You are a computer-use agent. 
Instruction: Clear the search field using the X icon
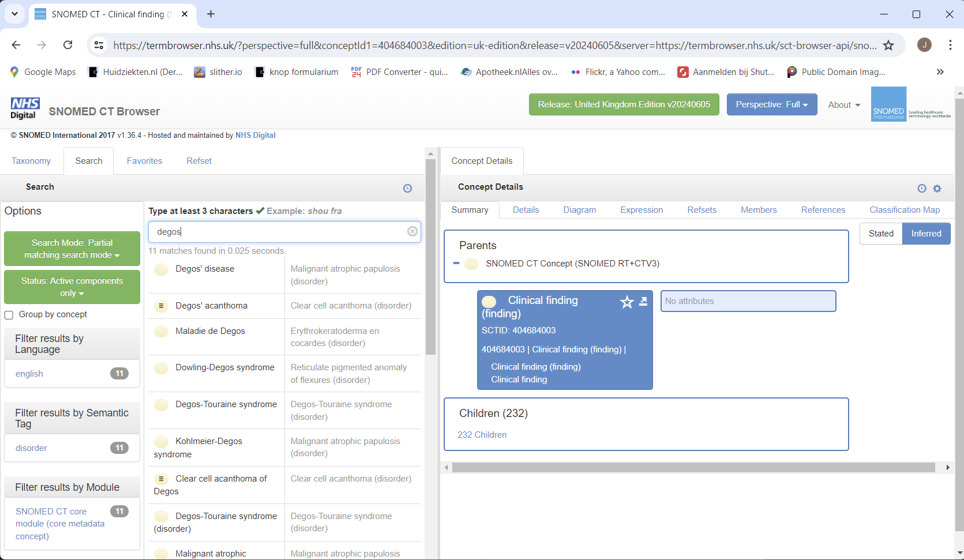(x=412, y=231)
